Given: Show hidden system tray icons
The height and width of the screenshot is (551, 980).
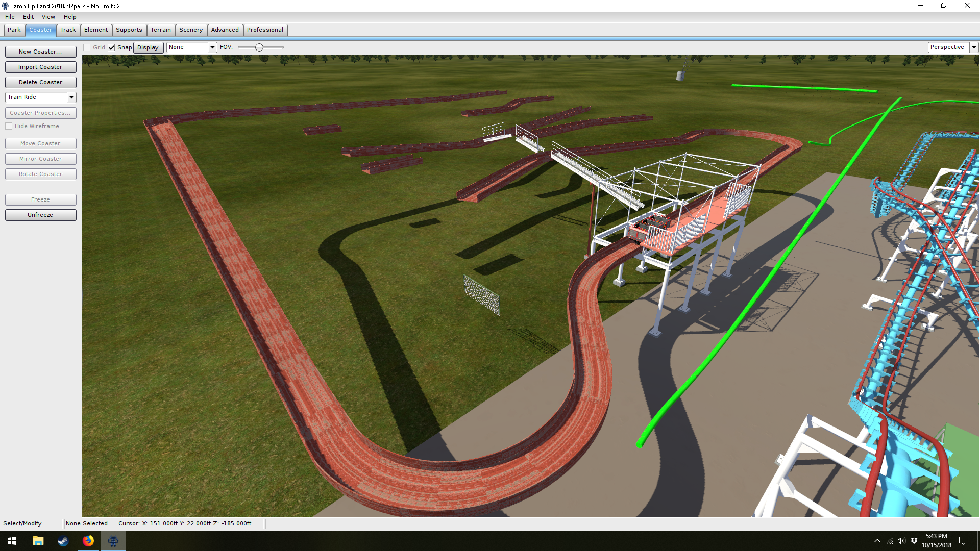Looking at the screenshot, I should pos(877,541).
